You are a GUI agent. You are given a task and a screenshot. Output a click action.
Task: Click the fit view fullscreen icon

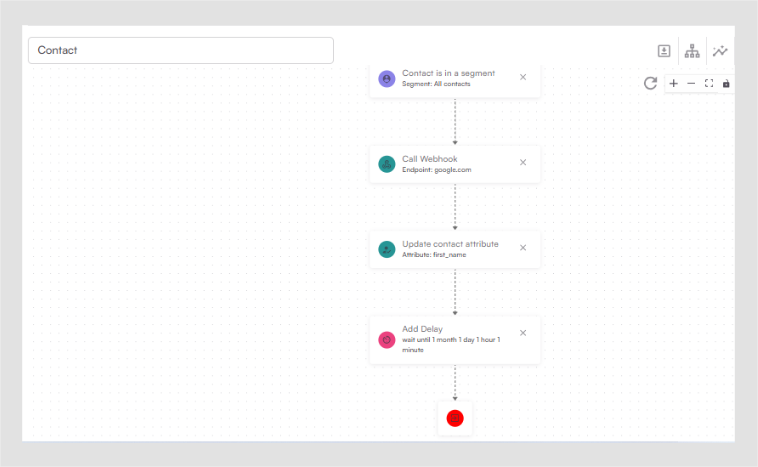tap(709, 83)
